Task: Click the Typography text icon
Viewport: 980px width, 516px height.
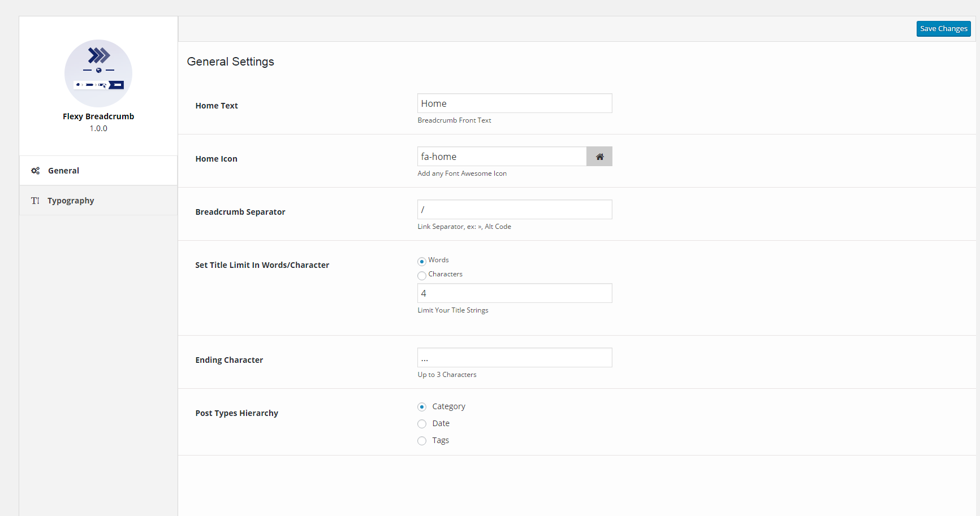Action: click(x=35, y=201)
